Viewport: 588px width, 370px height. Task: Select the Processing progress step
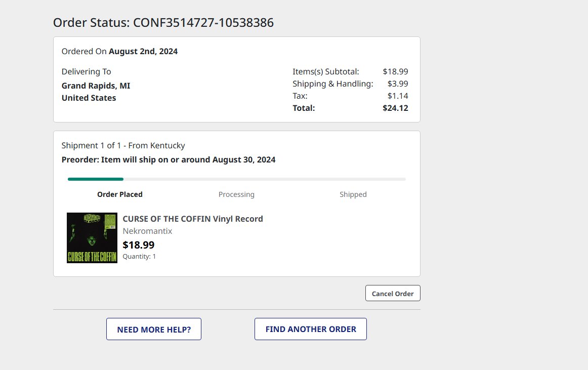tap(237, 194)
